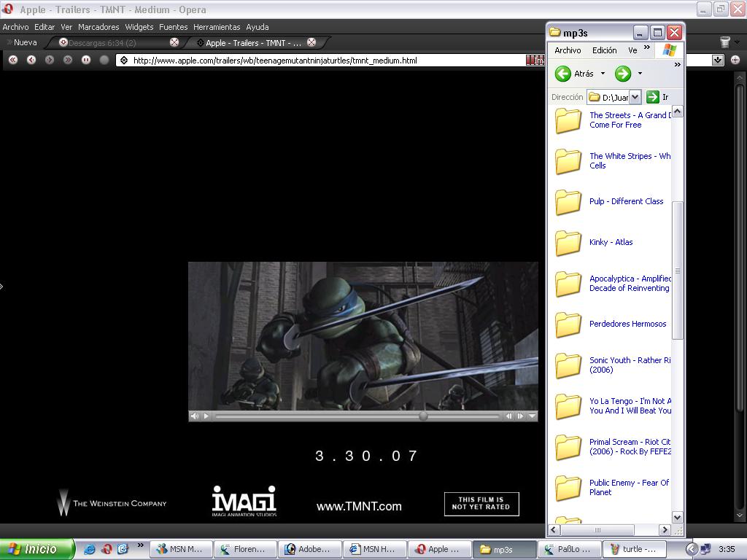Image resolution: width=747 pixels, height=560 pixels.
Task: Open closed-tabs trash can in Opera
Action: click(724, 42)
